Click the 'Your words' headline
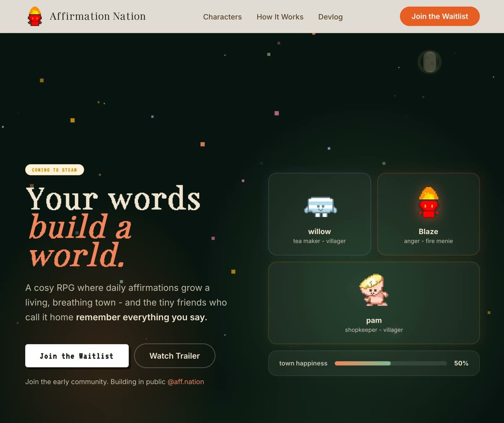 pyautogui.click(x=113, y=198)
